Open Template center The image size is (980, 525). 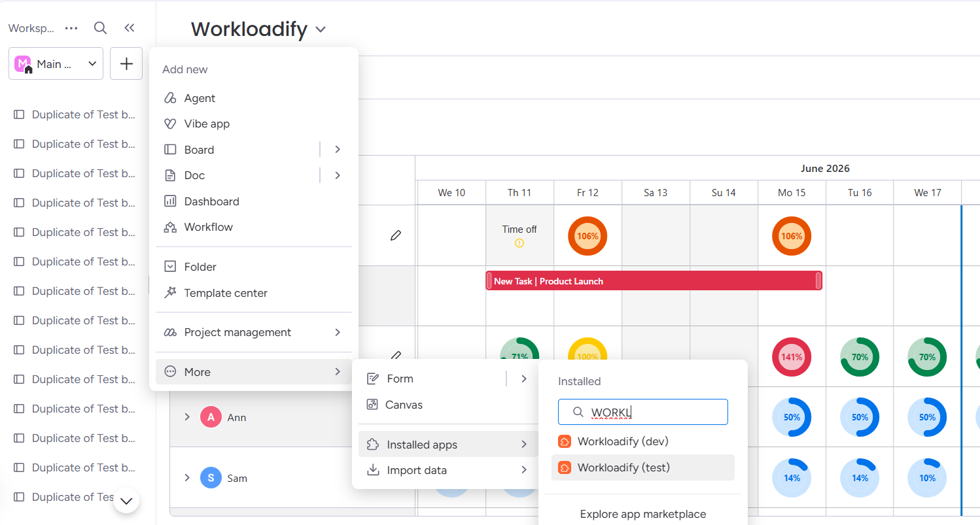pyautogui.click(x=254, y=293)
